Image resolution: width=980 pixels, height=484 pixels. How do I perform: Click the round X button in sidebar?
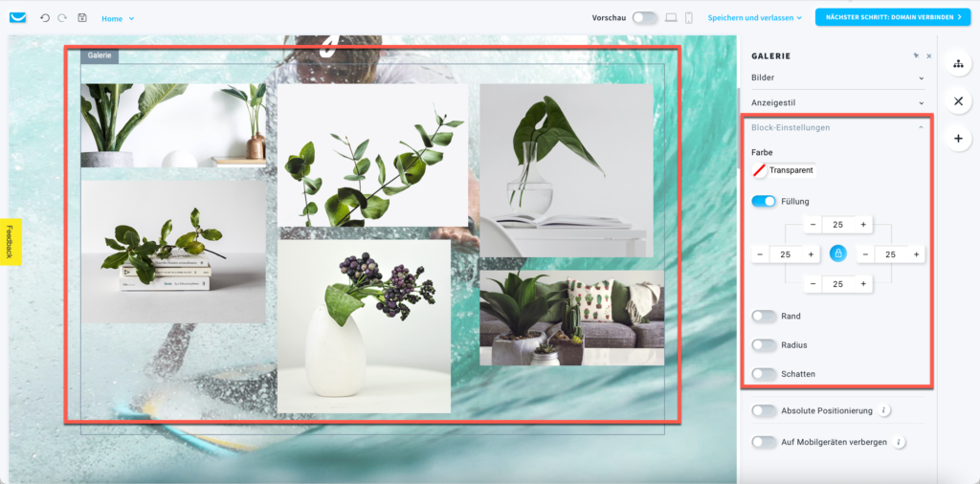click(x=958, y=101)
